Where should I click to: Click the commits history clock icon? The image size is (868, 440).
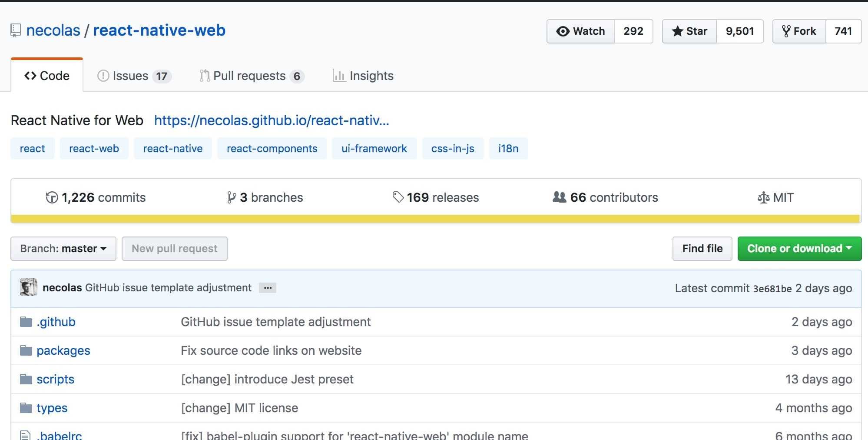[52, 198]
